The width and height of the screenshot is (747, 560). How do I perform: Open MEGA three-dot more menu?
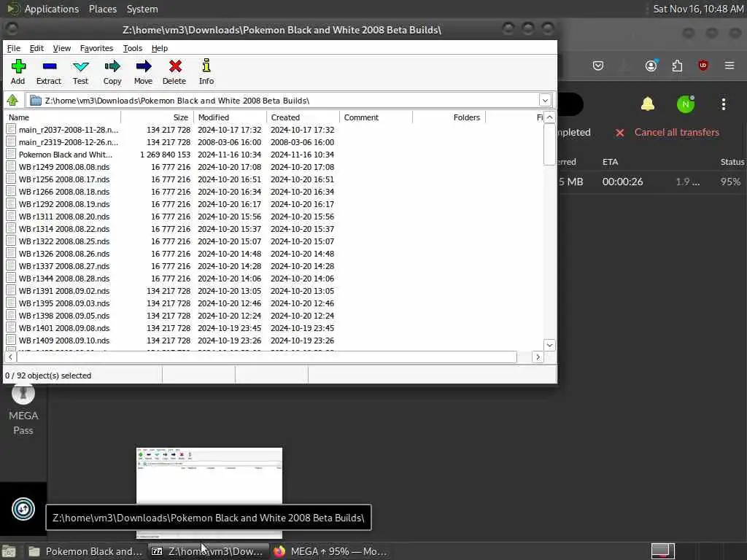[723, 104]
